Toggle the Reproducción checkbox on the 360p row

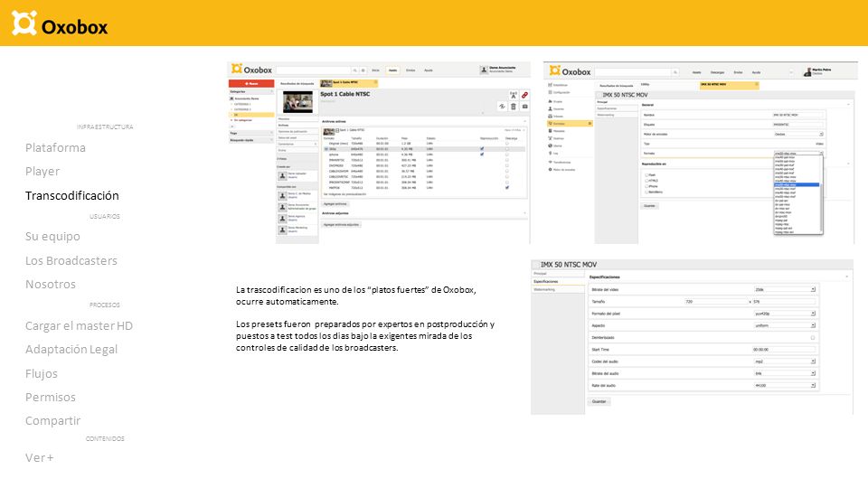(x=482, y=149)
